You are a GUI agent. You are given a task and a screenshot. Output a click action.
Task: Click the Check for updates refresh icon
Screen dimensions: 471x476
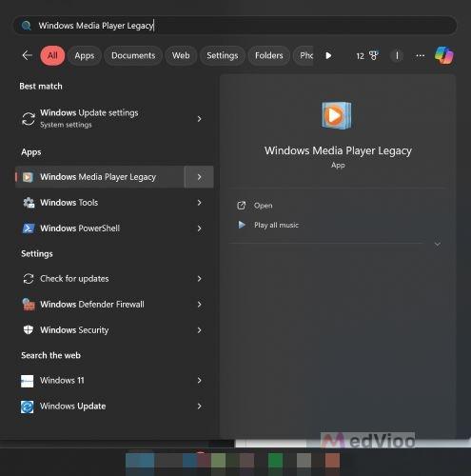coord(29,279)
